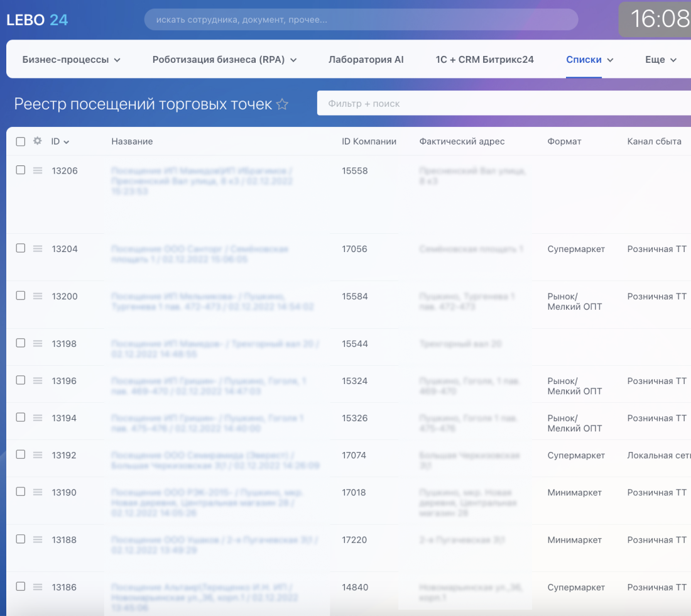Check the box for row 13198
The width and height of the screenshot is (691, 616).
(21, 343)
